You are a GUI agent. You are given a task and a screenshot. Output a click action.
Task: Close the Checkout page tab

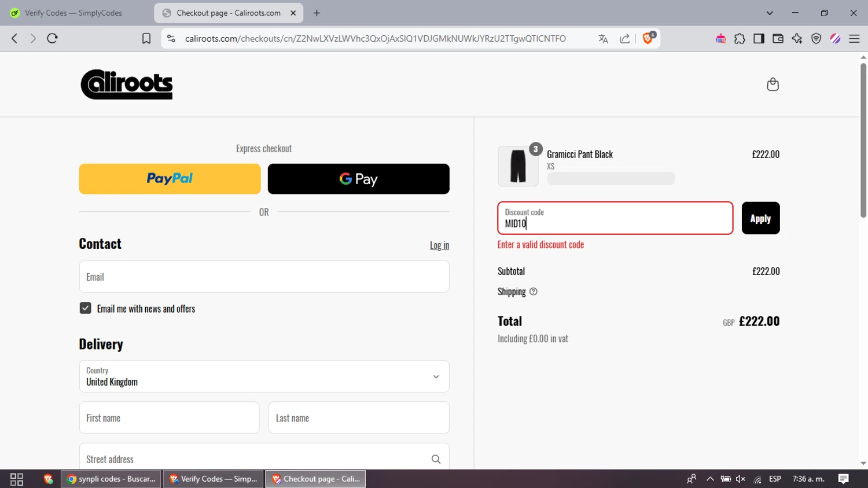click(x=293, y=13)
